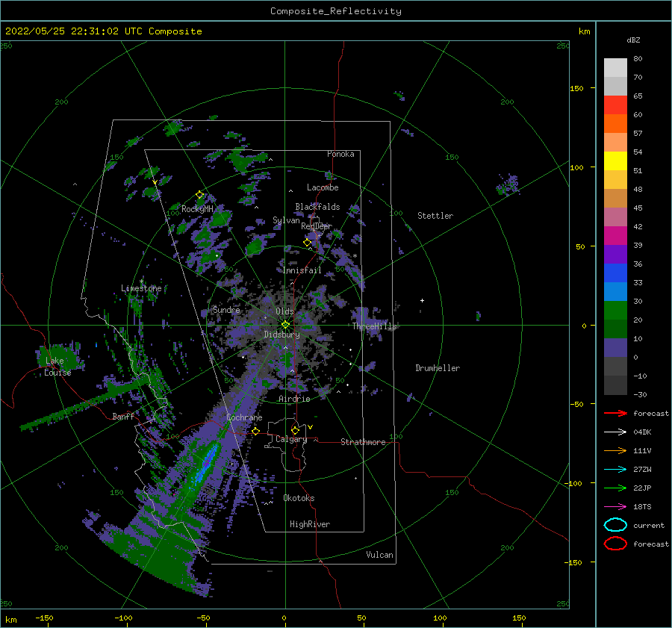Click the red forecast arrow in legend

(x=615, y=413)
